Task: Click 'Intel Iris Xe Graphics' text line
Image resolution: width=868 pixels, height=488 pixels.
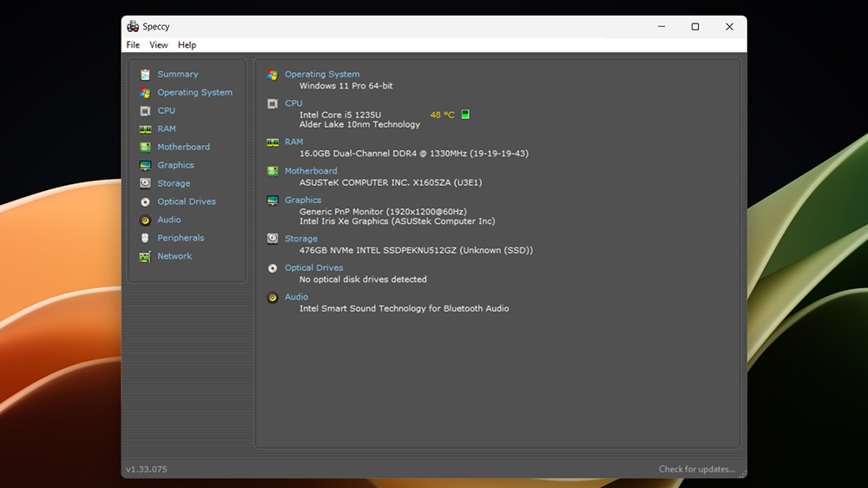Action: [398, 221]
